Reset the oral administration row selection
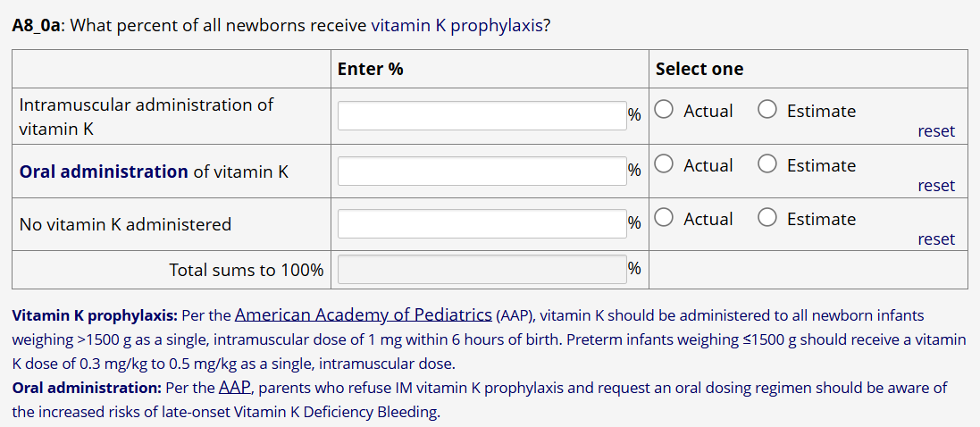This screenshot has width=980, height=427. coord(935,186)
